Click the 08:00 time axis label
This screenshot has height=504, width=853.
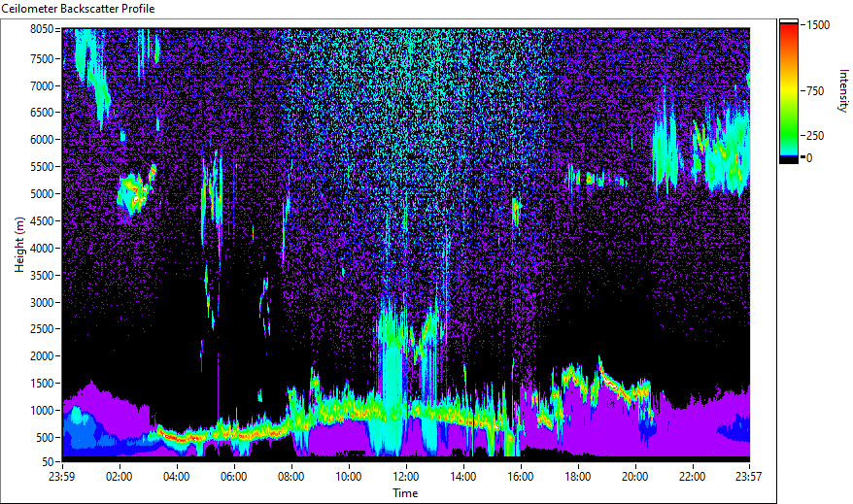(x=291, y=477)
